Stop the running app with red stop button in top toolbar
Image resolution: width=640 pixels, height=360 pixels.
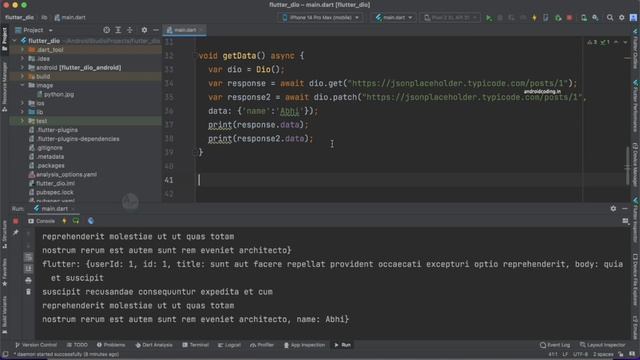(x=569, y=18)
